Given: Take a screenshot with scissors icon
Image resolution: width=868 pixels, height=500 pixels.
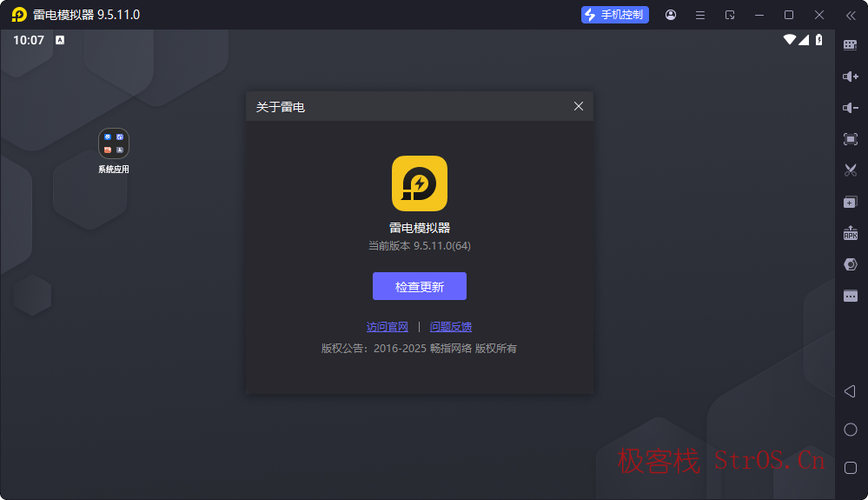Looking at the screenshot, I should coord(851,170).
